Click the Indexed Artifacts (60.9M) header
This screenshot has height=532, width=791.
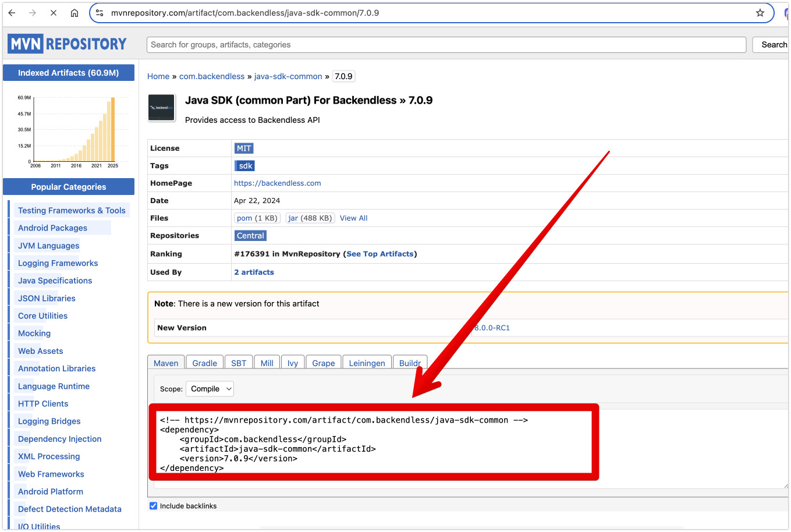tap(69, 73)
